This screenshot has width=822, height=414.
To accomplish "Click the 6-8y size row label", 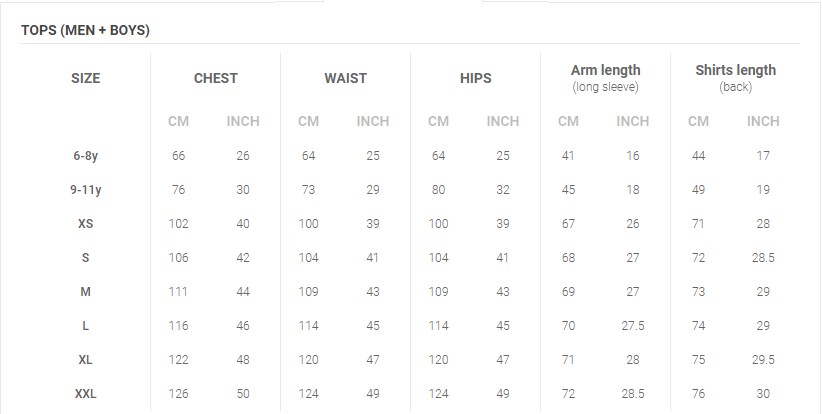I will [86, 156].
